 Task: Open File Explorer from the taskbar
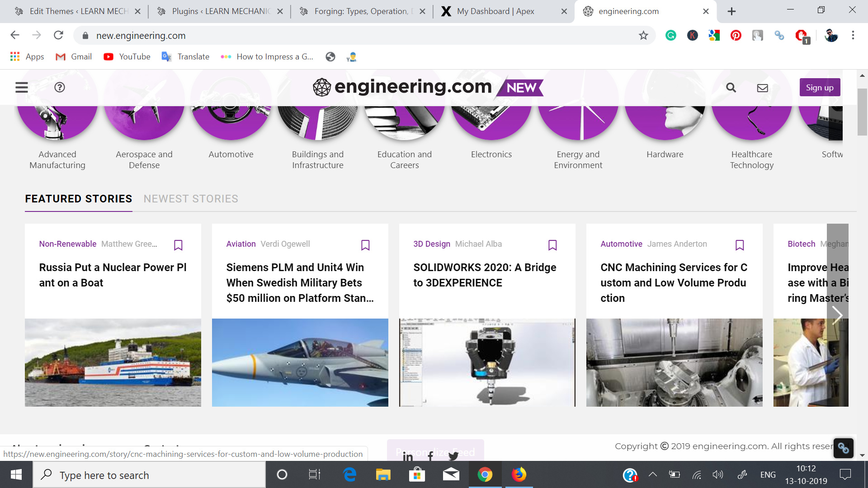pyautogui.click(x=383, y=475)
